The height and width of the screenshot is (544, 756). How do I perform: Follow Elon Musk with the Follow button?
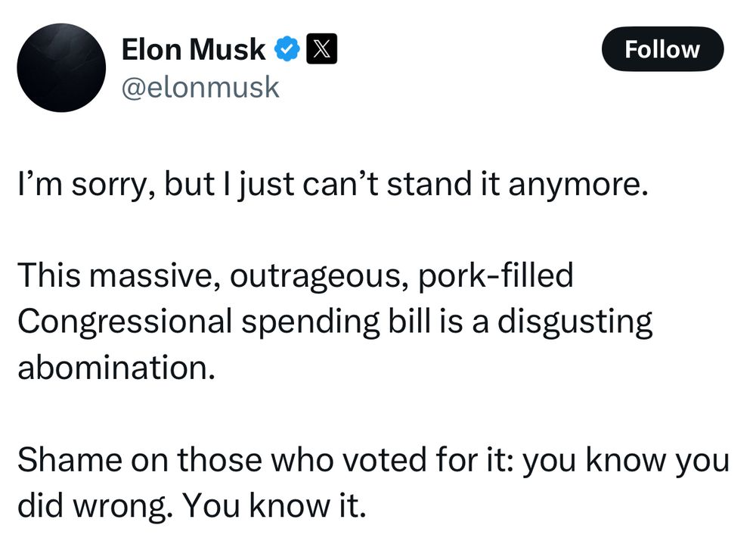[x=662, y=49]
